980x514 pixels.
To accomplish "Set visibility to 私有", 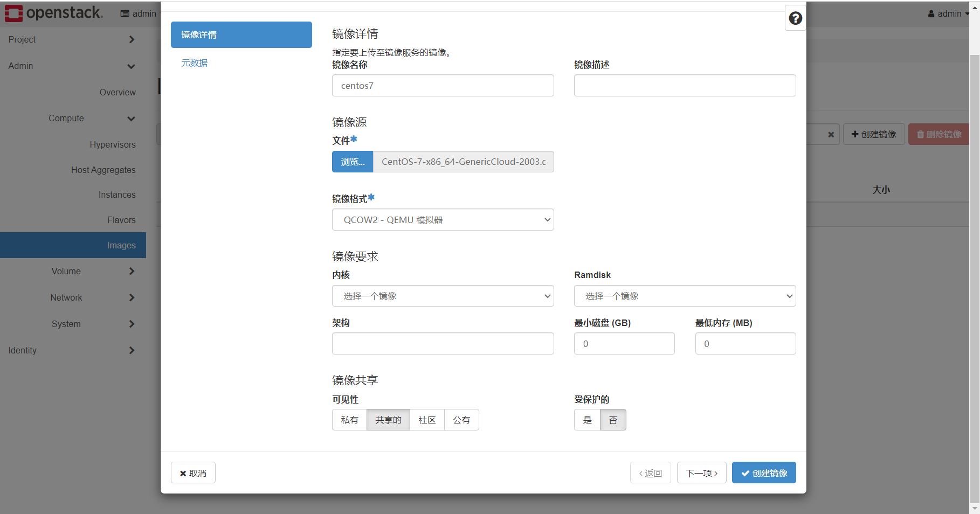I will click(349, 420).
